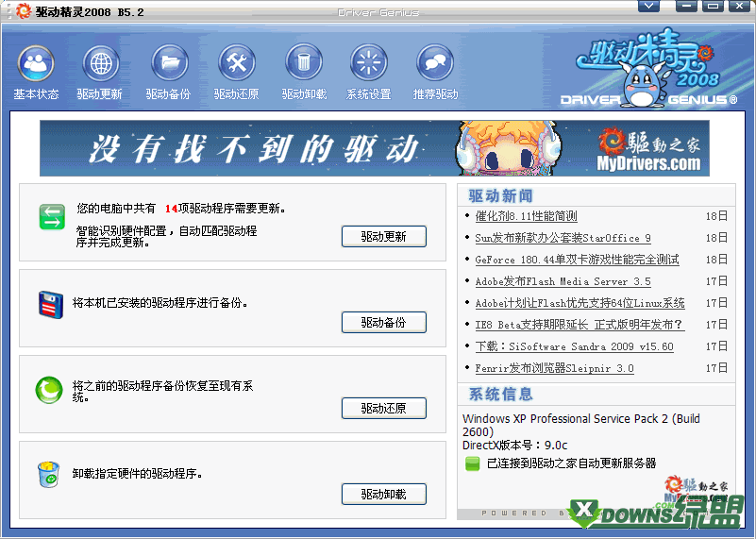Click the 已连接到驱动之家自动更新服务器 status text
The image size is (756, 539).
coord(571,463)
